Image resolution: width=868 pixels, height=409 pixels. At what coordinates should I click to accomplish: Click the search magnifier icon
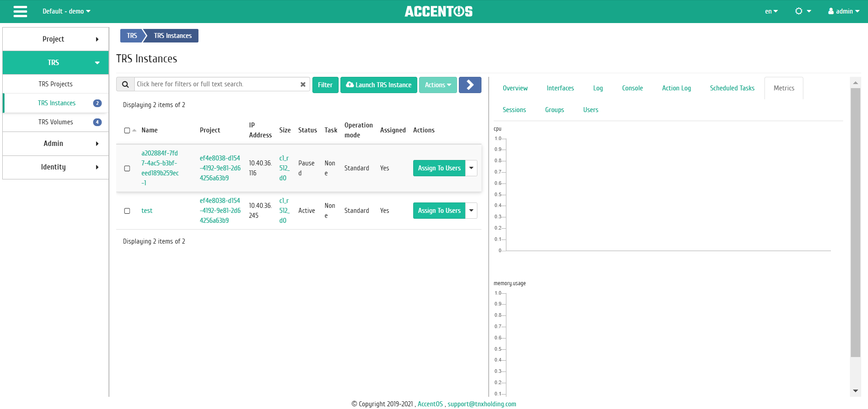pos(126,85)
